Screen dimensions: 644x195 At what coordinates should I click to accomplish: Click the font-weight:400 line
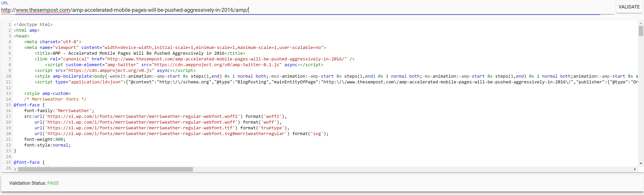click(x=44, y=139)
